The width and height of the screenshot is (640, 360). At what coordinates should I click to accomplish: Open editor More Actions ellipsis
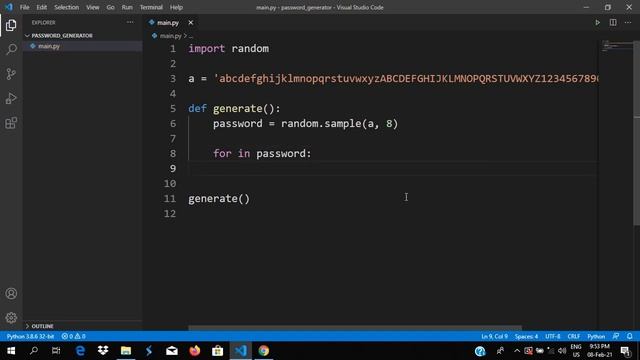tap(628, 23)
